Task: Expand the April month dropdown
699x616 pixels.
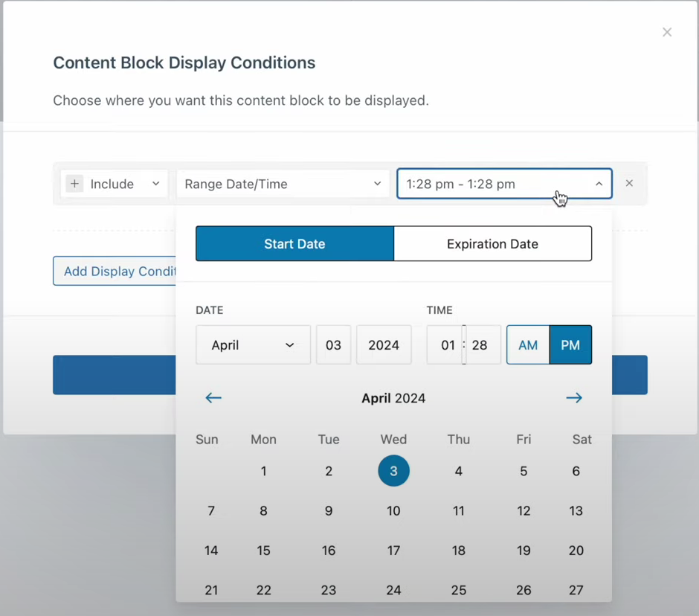Action: pyautogui.click(x=253, y=345)
